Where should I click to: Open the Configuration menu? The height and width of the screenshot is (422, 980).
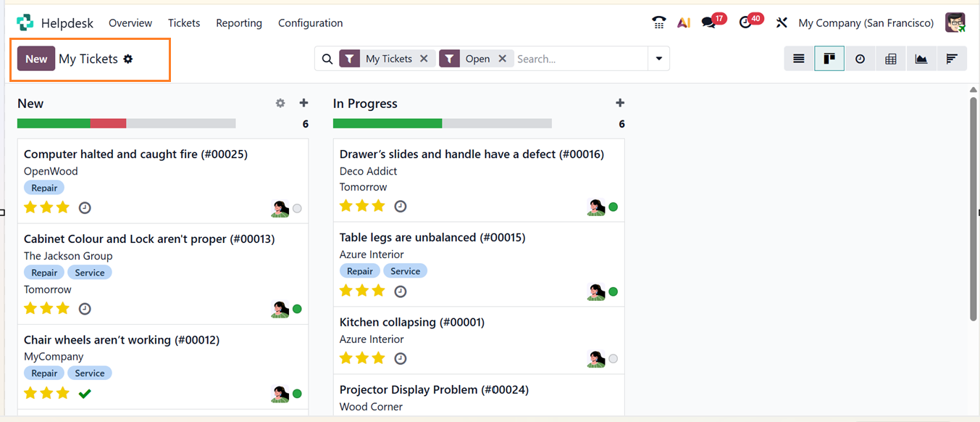click(x=310, y=23)
